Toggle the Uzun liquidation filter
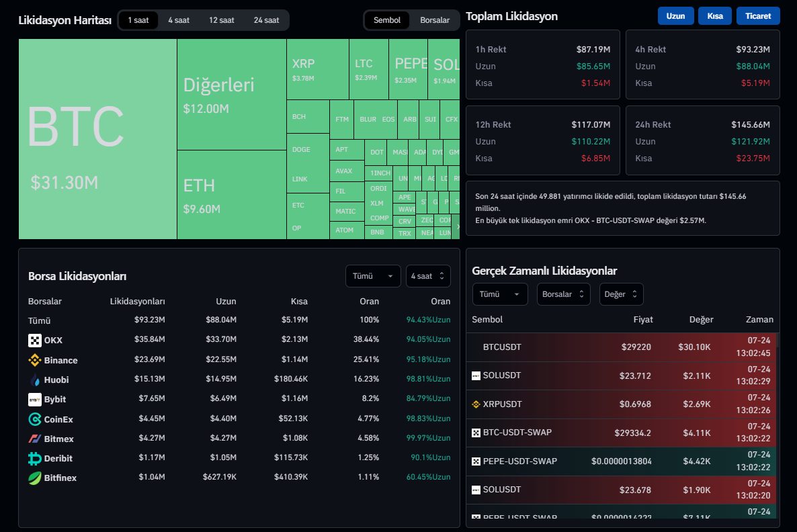 click(x=675, y=16)
